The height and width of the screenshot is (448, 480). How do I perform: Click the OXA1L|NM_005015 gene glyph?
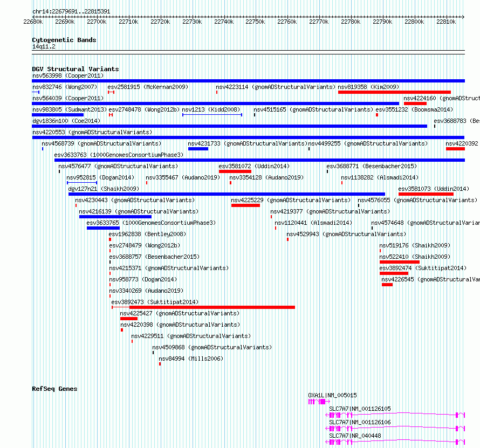click(x=319, y=402)
